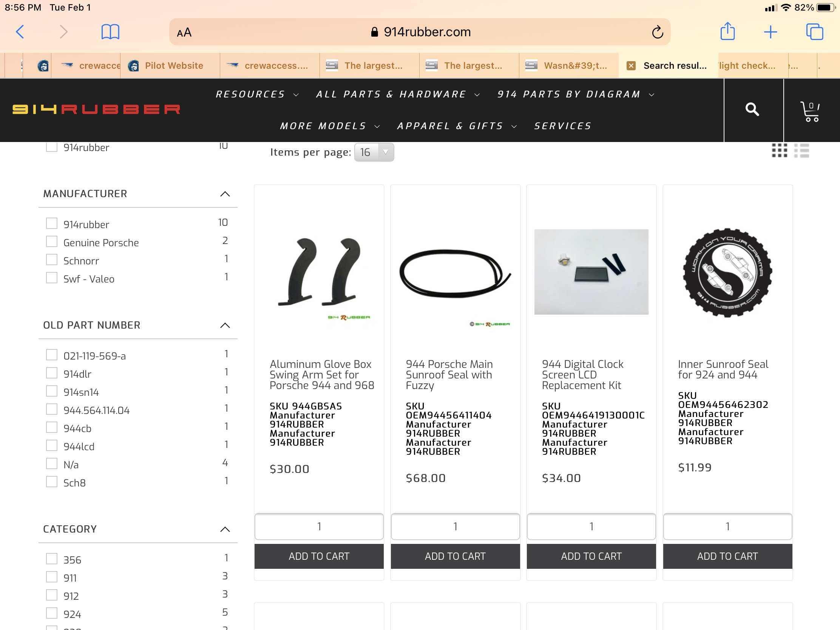Go back with Safari back arrow
The image size is (840, 630).
[20, 31]
